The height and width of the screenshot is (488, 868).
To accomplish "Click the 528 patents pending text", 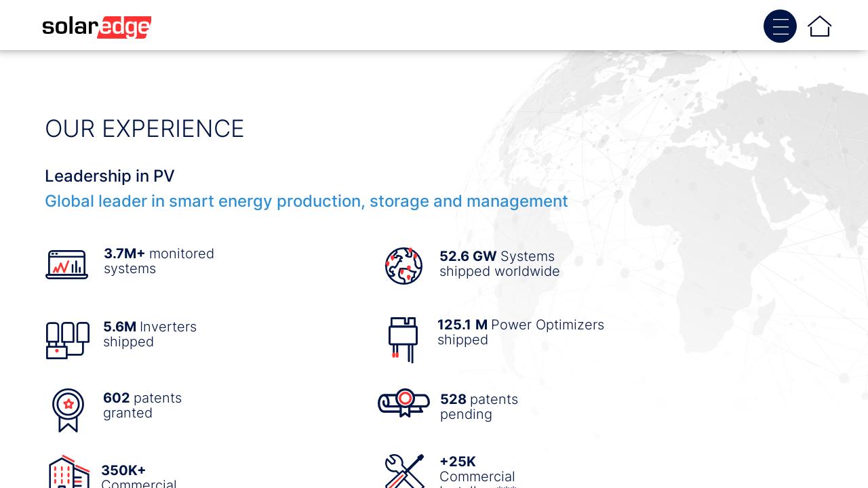I will (479, 407).
